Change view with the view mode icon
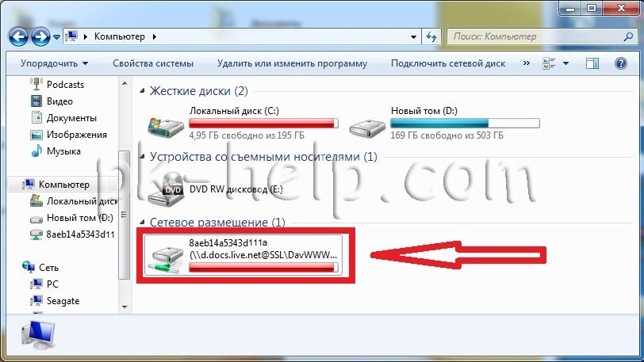The height and width of the screenshot is (362, 644). coord(549,63)
